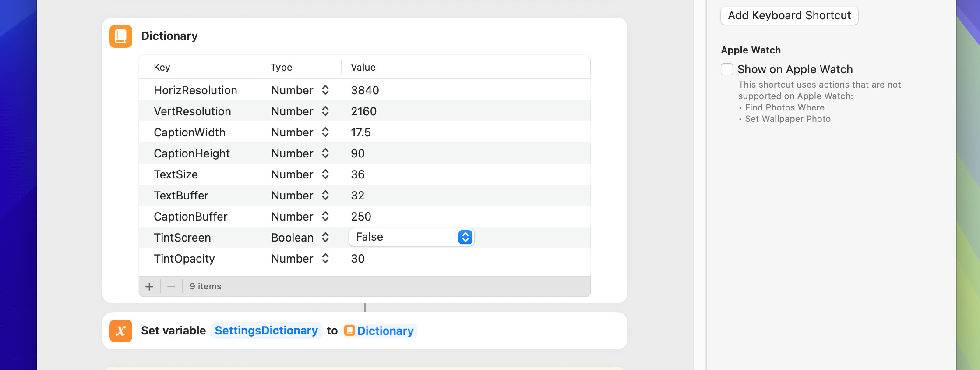The height and width of the screenshot is (370, 980).
Task: Click the Key column header
Action: pos(162,67)
